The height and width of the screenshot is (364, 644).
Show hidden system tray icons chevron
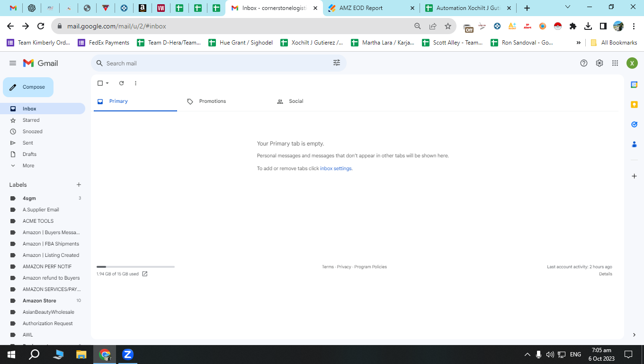coord(527,354)
